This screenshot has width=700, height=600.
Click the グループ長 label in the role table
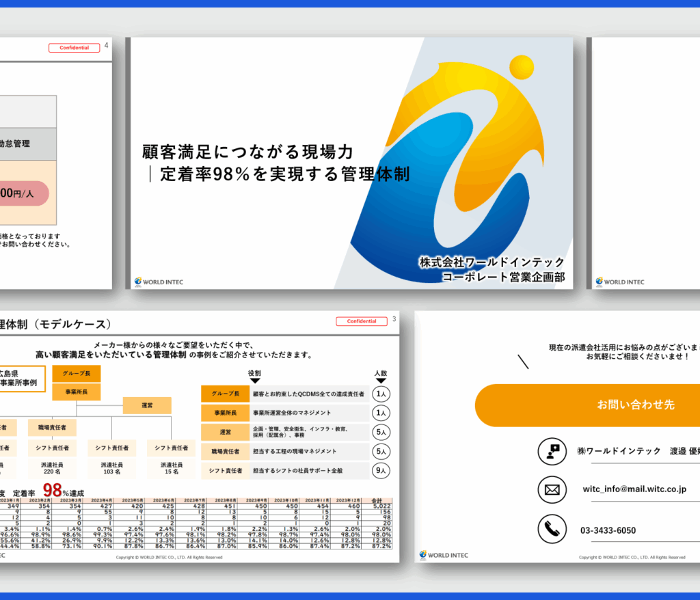(226, 394)
